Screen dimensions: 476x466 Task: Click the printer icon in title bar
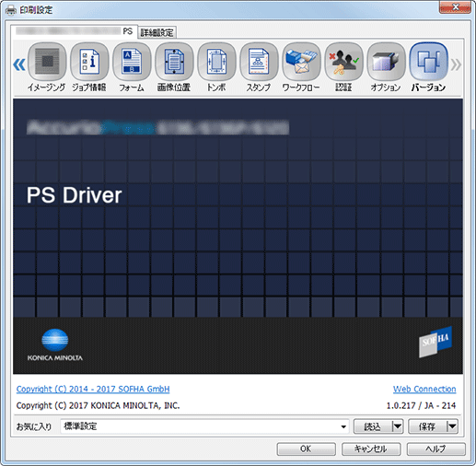coord(11,10)
